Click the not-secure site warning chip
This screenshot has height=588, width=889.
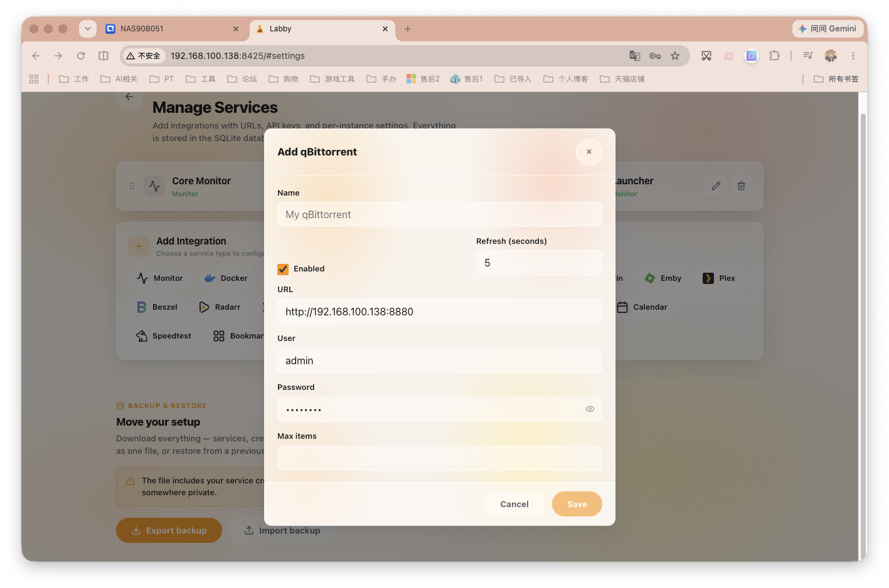coord(144,56)
